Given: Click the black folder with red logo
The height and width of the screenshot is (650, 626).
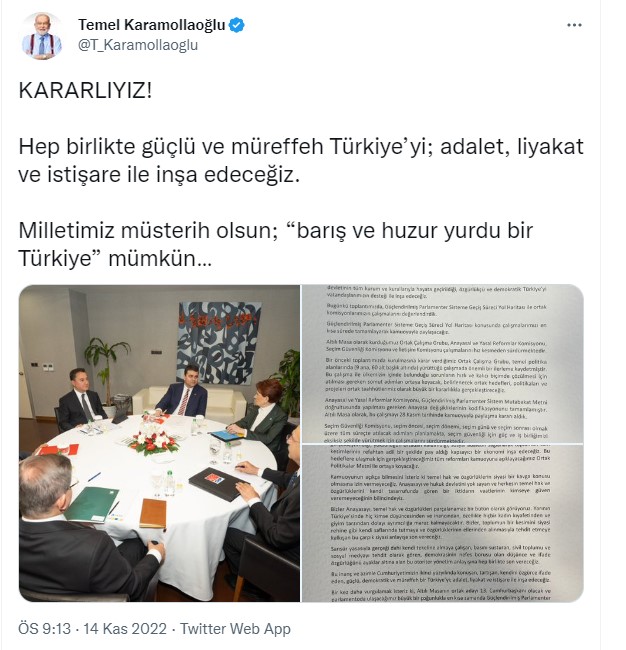Looking at the screenshot, I should pos(218,483).
